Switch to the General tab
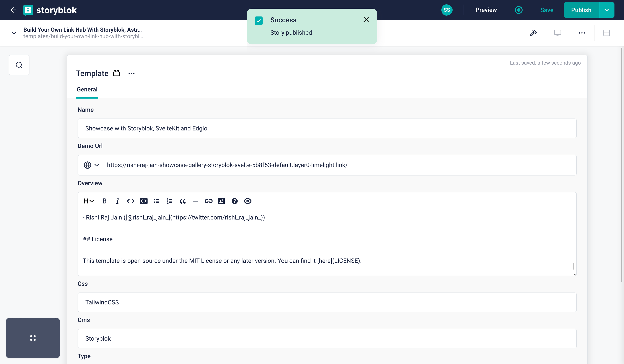 coord(87,89)
